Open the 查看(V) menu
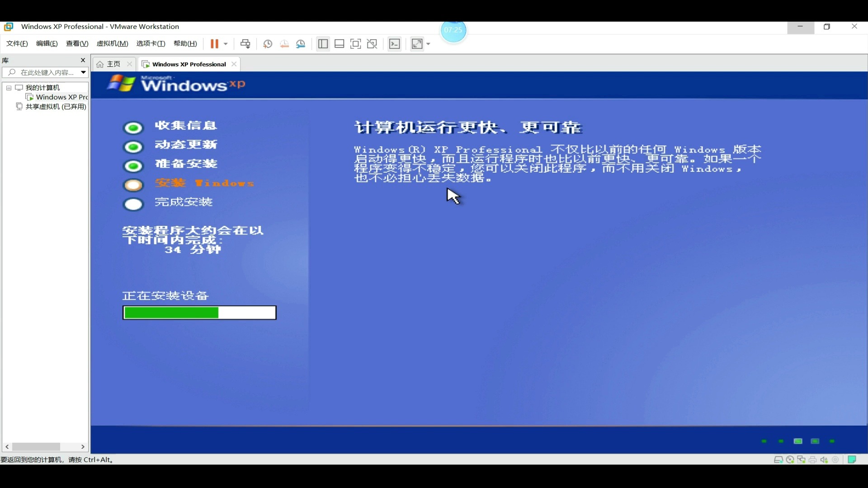The height and width of the screenshot is (488, 868). coord(77,43)
